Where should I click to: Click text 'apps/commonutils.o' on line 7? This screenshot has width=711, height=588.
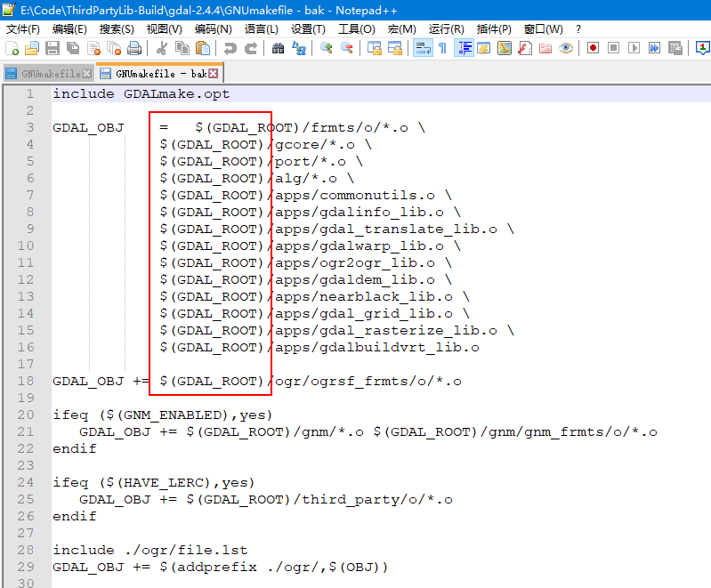[x=355, y=196]
